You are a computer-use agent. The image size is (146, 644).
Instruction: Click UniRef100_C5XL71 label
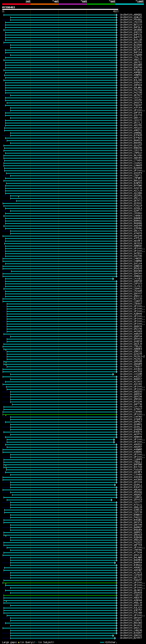[x=131, y=58]
